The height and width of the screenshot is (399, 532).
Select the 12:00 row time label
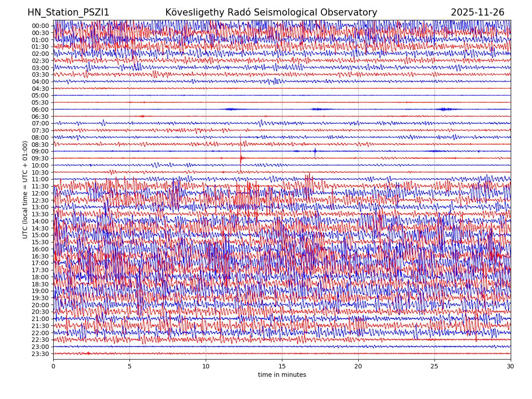[40, 193]
